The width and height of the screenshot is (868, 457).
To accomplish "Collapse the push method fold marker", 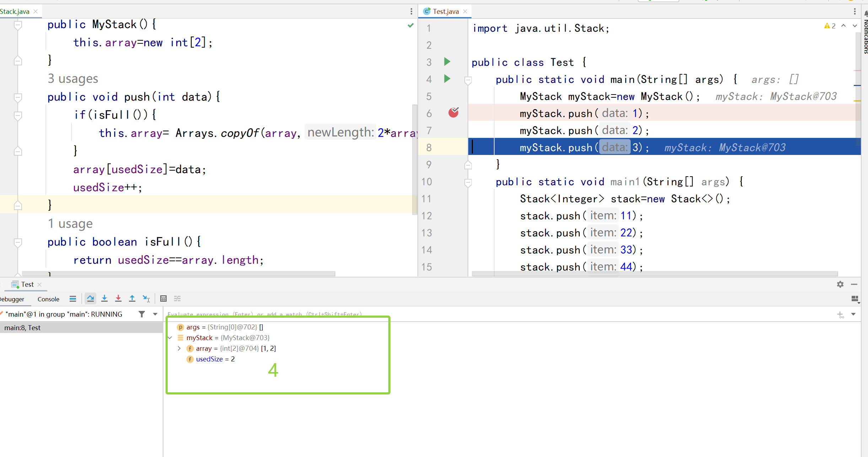I will 18,97.
